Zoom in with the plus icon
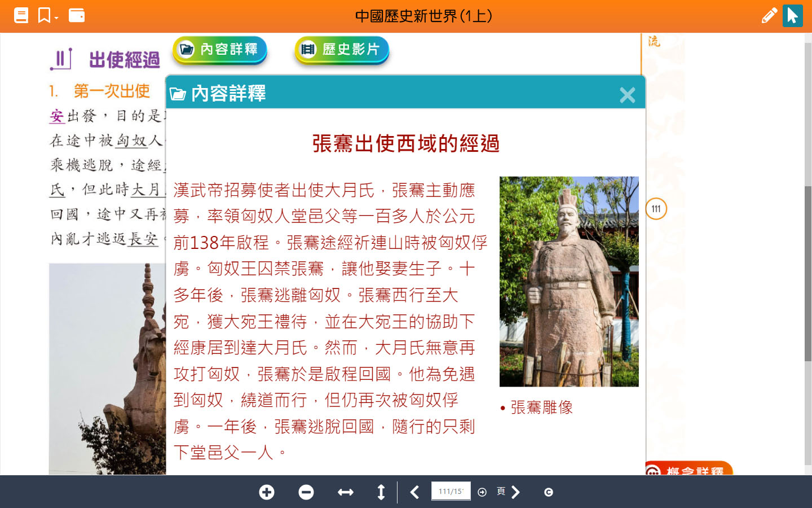812x508 pixels. [x=267, y=492]
